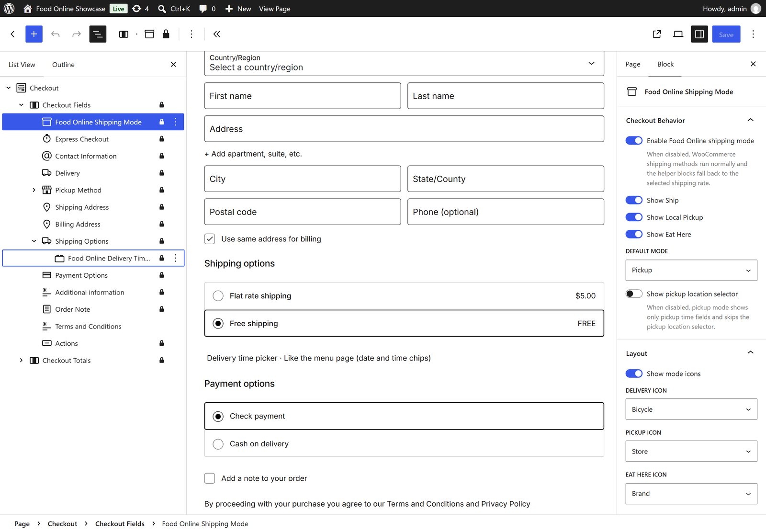Open the page in a new tab icon

click(x=657, y=34)
